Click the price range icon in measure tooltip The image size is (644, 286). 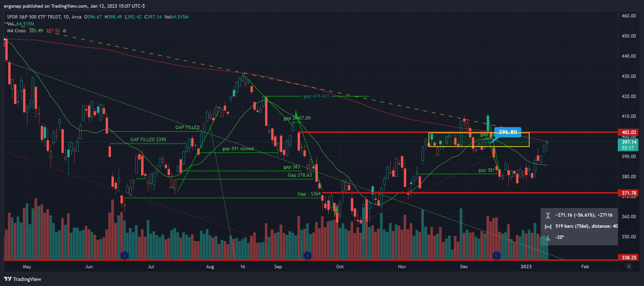pyautogui.click(x=548, y=215)
